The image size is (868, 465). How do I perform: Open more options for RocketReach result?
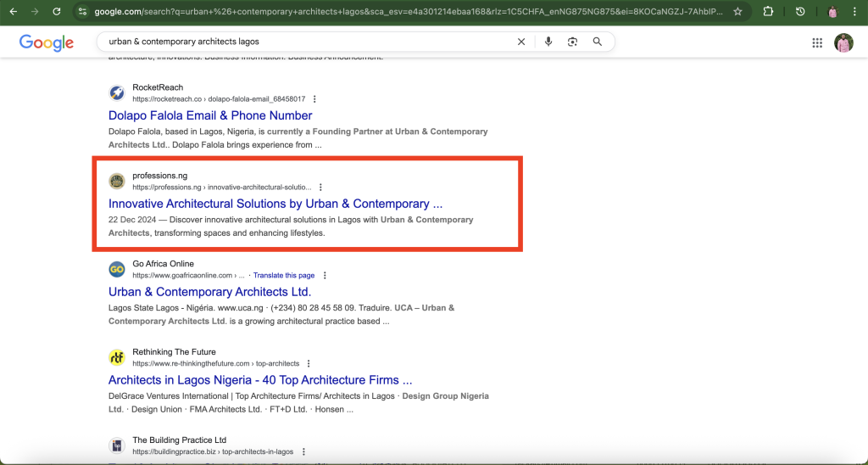tap(314, 99)
